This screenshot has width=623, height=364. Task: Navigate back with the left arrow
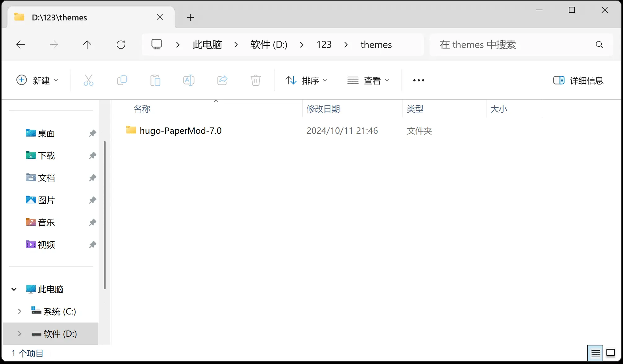pos(20,45)
